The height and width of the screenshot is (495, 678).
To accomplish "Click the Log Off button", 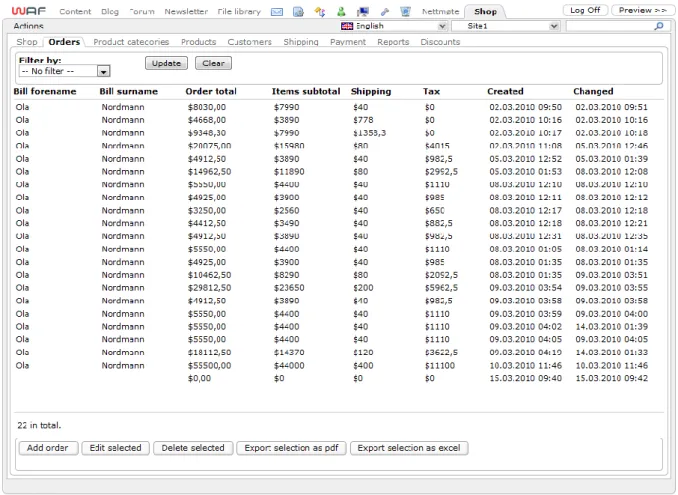I will (x=585, y=10).
